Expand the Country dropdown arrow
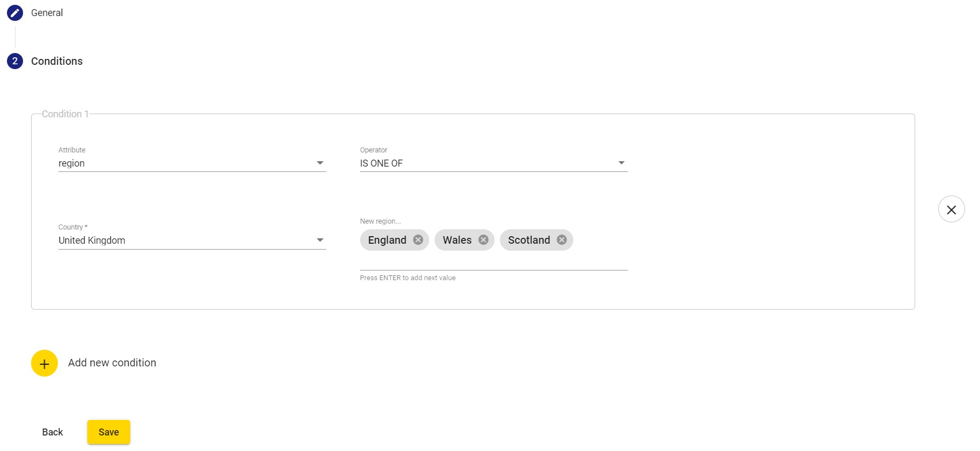 320,240
